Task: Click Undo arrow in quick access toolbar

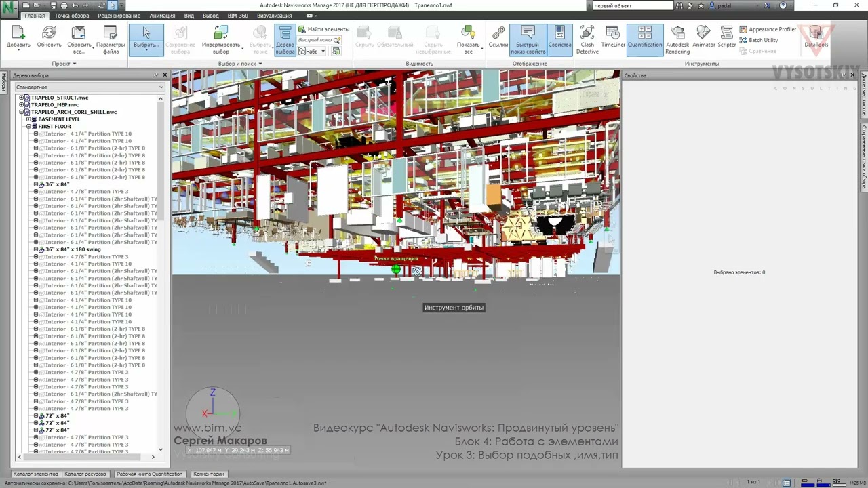Action: (x=75, y=5)
